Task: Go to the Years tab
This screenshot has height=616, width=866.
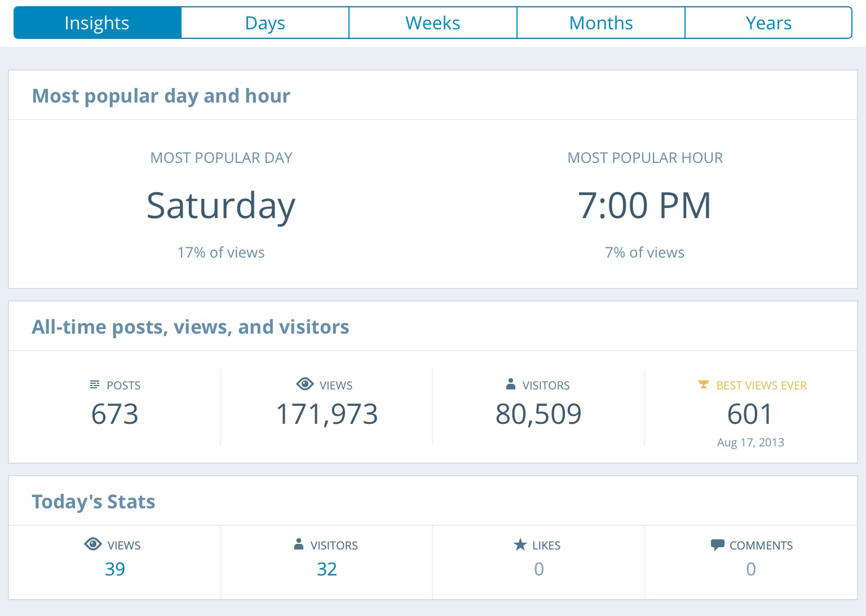Action: coord(768,23)
